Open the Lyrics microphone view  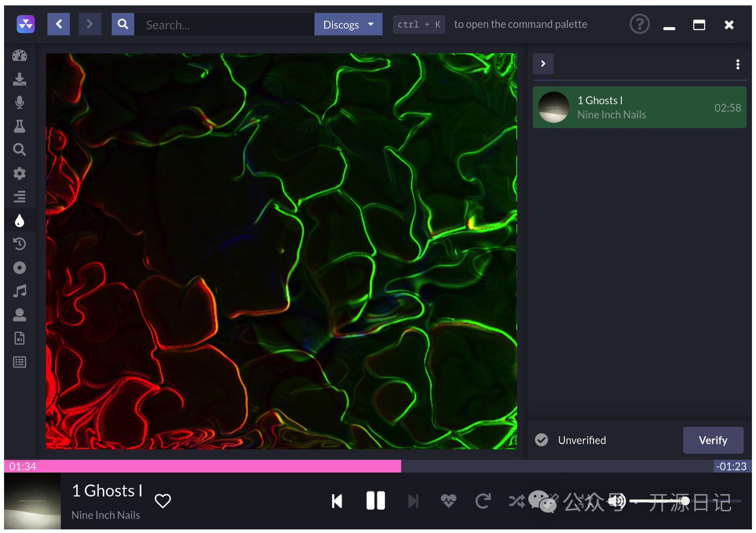[19, 103]
